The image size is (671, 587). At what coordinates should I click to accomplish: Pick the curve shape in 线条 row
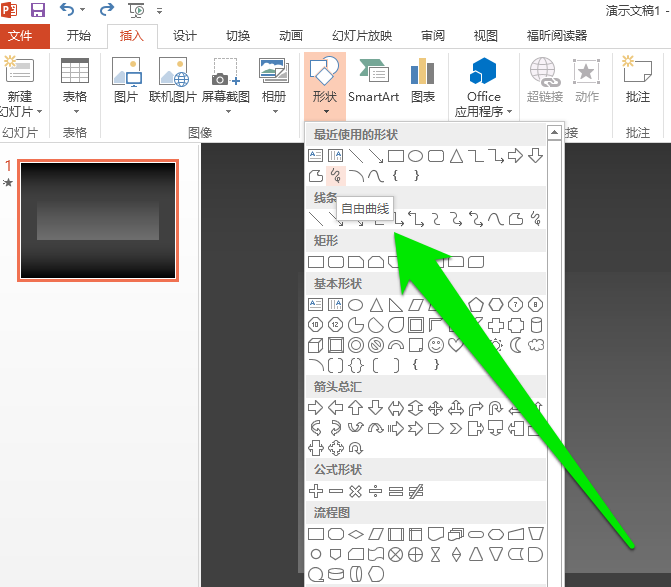click(x=496, y=219)
